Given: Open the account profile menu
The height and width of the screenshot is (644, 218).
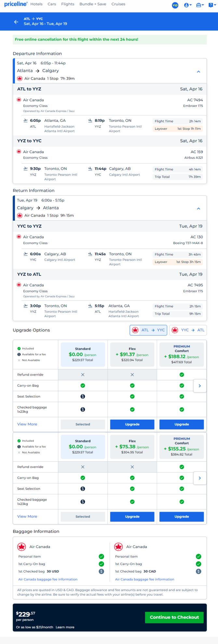Looking at the screenshot, I should (187, 5).
